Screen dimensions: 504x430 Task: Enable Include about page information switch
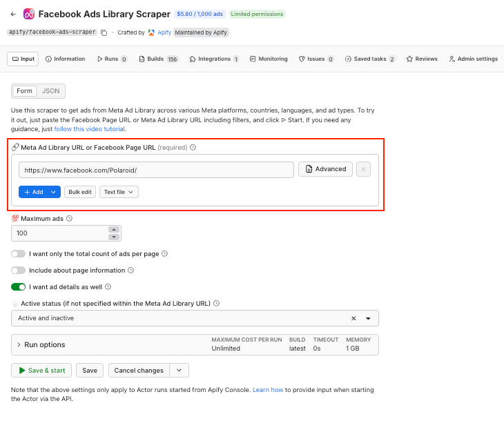coord(19,271)
